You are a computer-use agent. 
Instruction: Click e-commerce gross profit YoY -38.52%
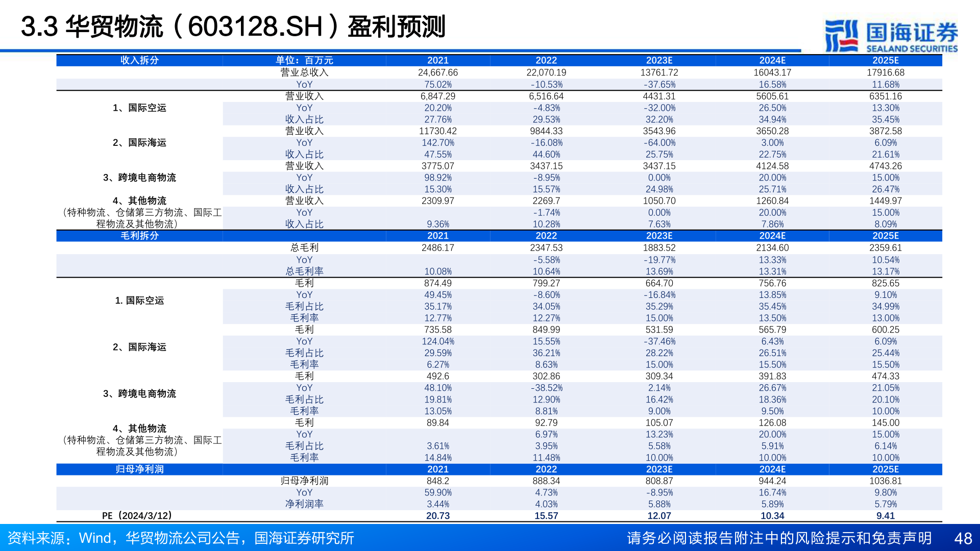(546, 388)
